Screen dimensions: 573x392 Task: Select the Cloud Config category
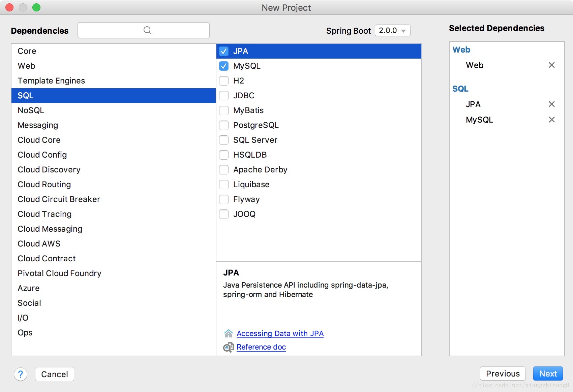113,155
